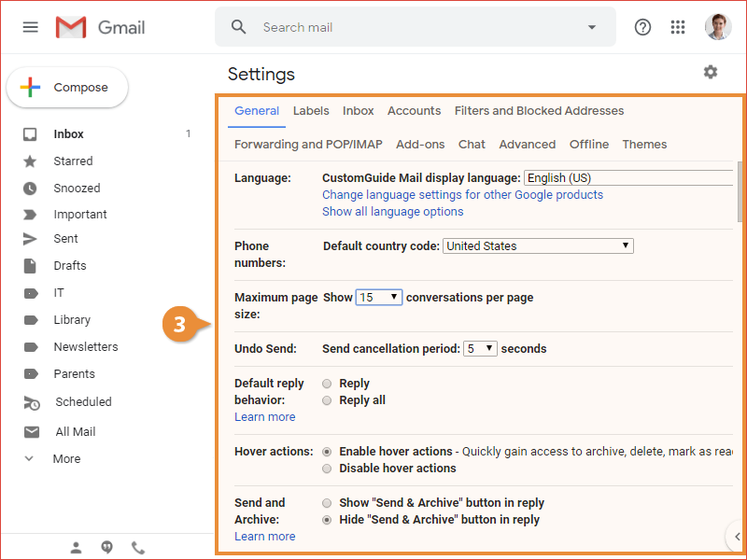Open the main menu hamburger icon

(x=31, y=27)
